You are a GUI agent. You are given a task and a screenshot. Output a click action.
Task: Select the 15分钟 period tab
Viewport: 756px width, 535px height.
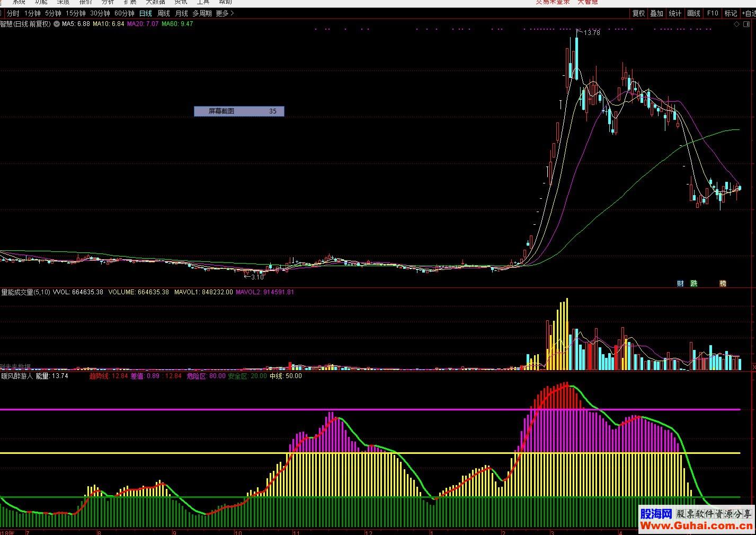(x=76, y=13)
